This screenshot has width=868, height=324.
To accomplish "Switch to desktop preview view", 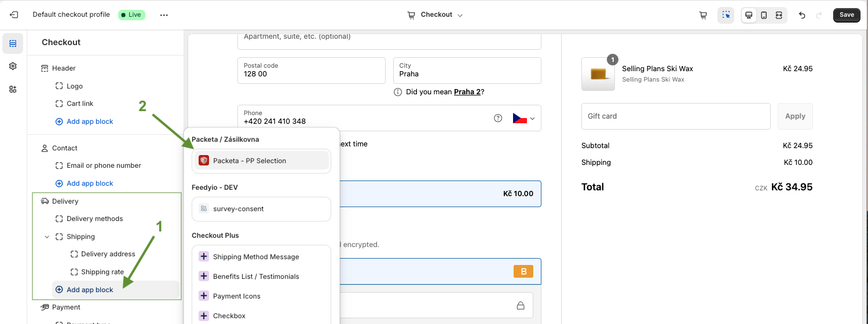I will [x=749, y=15].
